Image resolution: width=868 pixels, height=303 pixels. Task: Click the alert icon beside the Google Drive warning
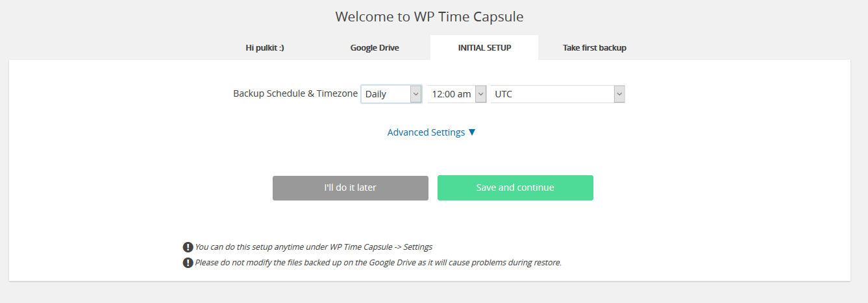click(x=188, y=263)
